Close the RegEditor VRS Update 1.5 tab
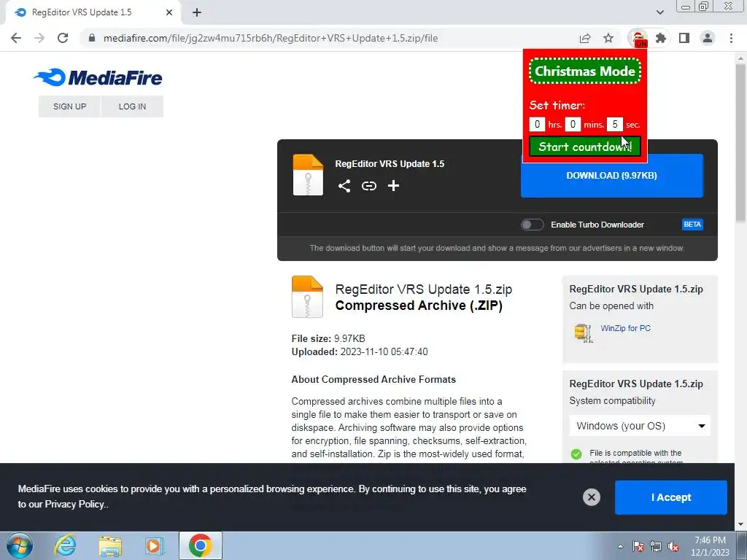This screenshot has width=747, height=560. pos(169,12)
